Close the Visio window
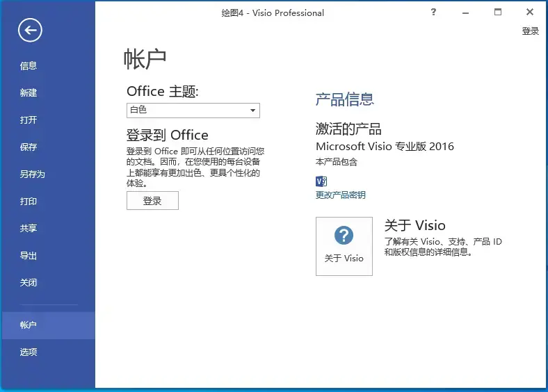 [530, 13]
